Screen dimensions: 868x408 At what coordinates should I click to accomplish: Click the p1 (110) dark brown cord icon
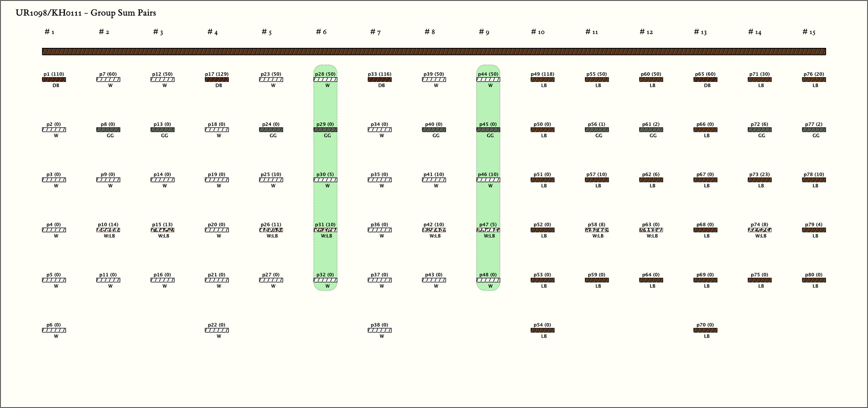[54, 80]
